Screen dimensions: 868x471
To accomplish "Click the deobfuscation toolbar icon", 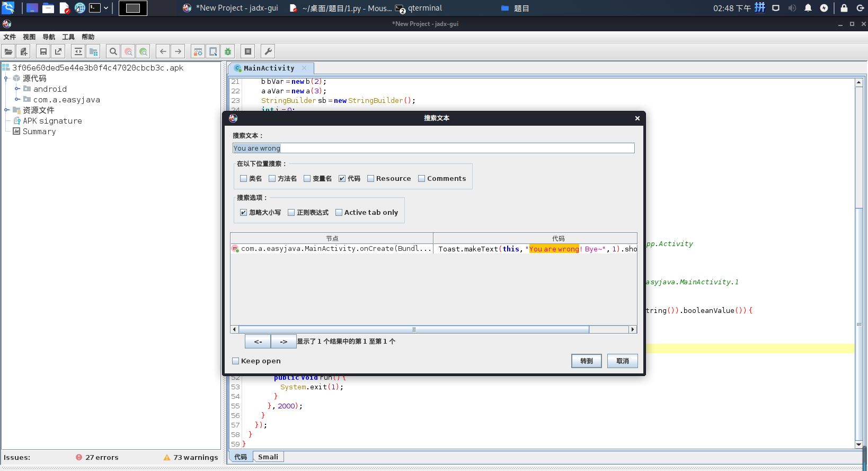I will coord(198,51).
